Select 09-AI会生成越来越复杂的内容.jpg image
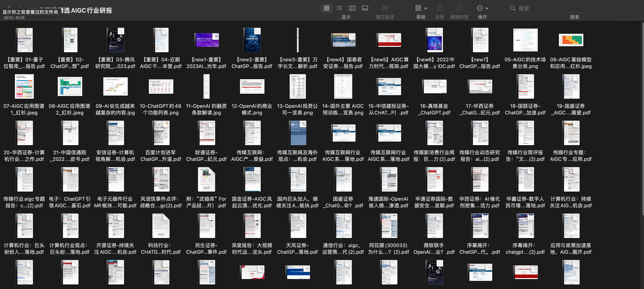The height and width of the screenshot is (289, 644). [115, 86]
